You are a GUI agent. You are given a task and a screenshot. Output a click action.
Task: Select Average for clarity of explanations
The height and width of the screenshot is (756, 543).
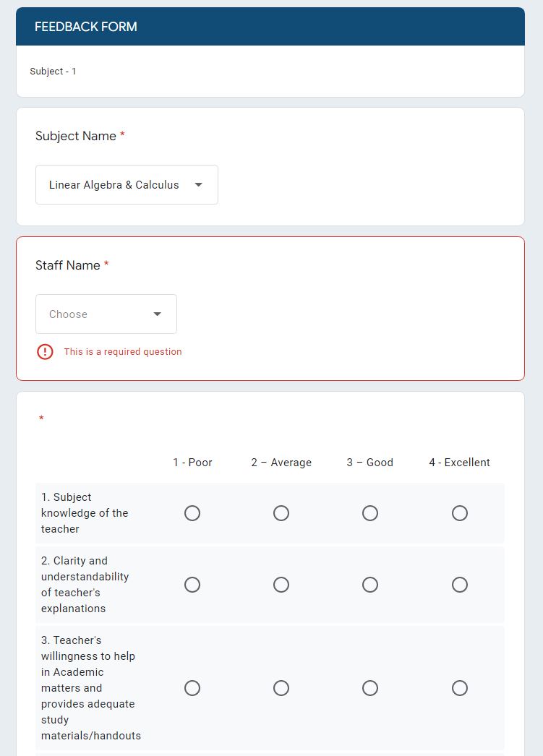281,585
